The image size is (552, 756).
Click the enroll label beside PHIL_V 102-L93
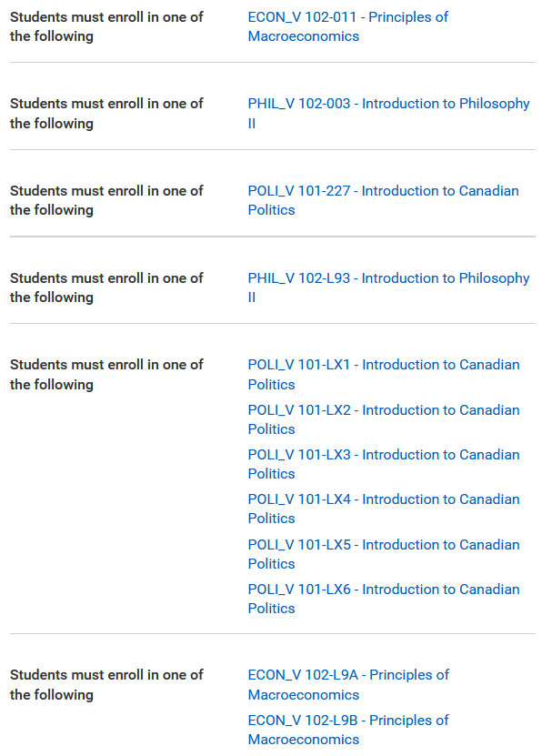106,287
